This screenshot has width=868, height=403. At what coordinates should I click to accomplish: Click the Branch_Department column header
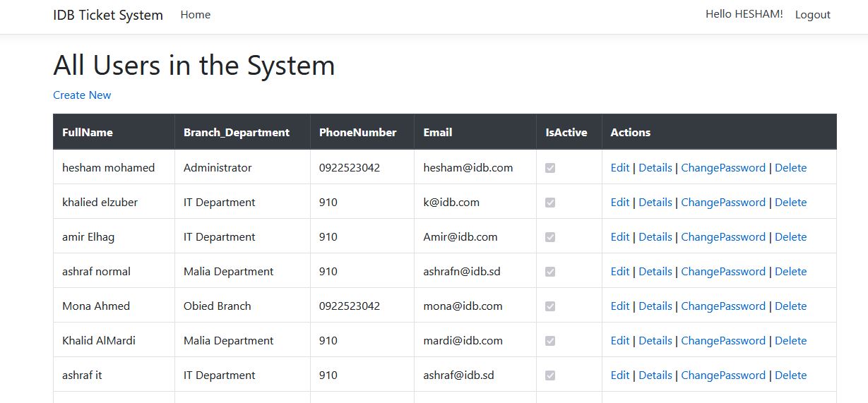click(242, 132)
